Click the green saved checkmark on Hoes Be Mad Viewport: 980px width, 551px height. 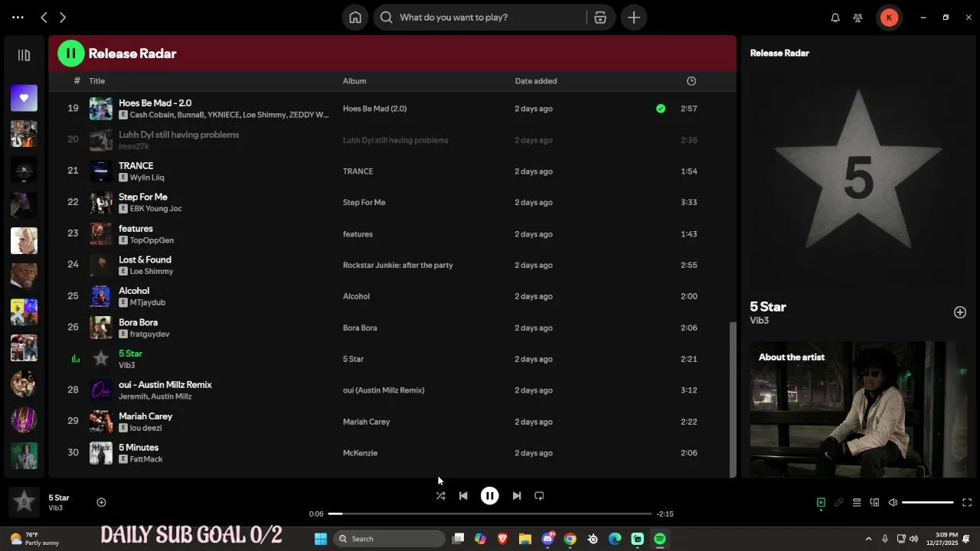pos(661,109)
